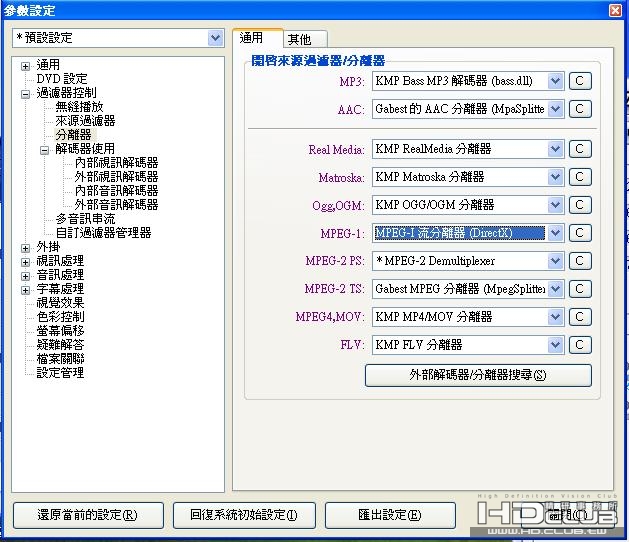Select 檔案關聯 in the tree
The image size is (629, 542).
pos(60,359)
